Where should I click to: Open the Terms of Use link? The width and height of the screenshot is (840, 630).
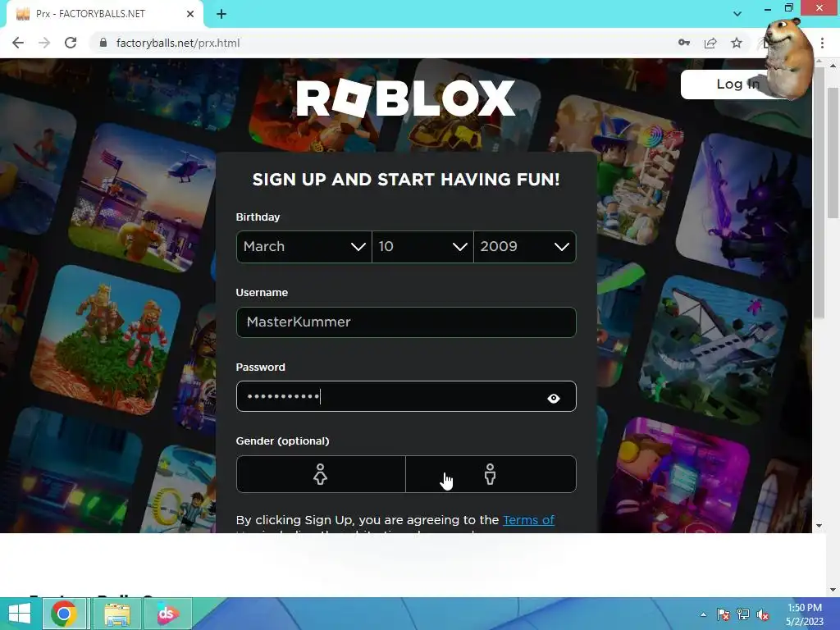(x=529, y=519)
